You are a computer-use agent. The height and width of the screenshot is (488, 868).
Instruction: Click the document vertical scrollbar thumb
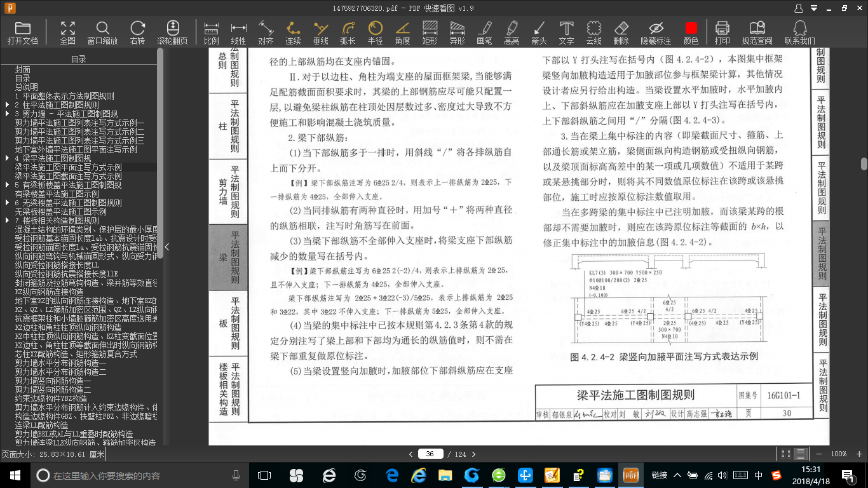[864, 163]
